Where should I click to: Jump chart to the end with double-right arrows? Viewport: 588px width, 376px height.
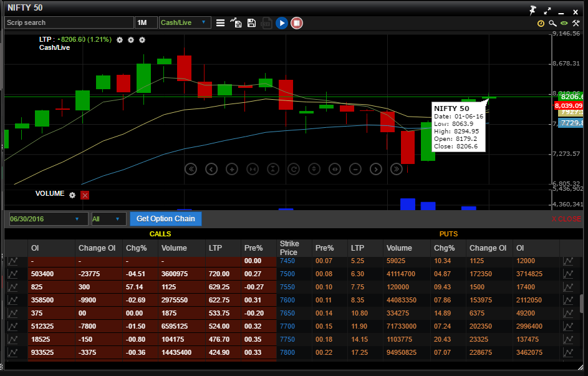click(x=397, y=169)
